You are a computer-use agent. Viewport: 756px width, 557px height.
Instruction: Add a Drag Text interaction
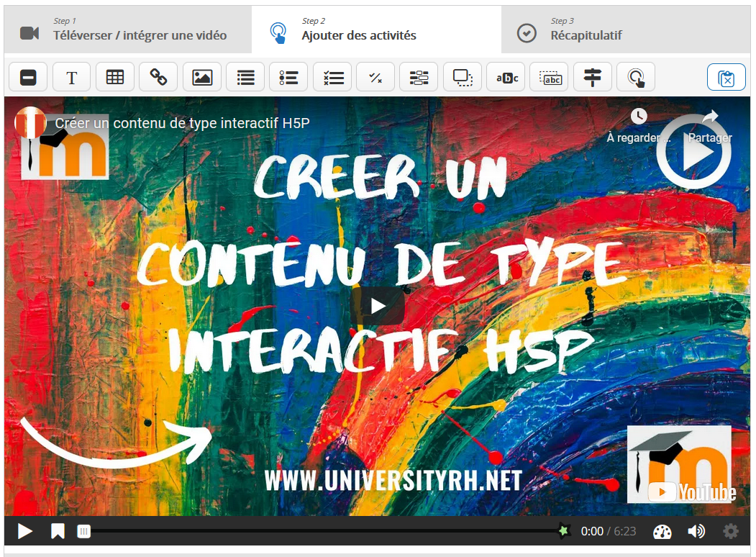[x=549, y=77]
